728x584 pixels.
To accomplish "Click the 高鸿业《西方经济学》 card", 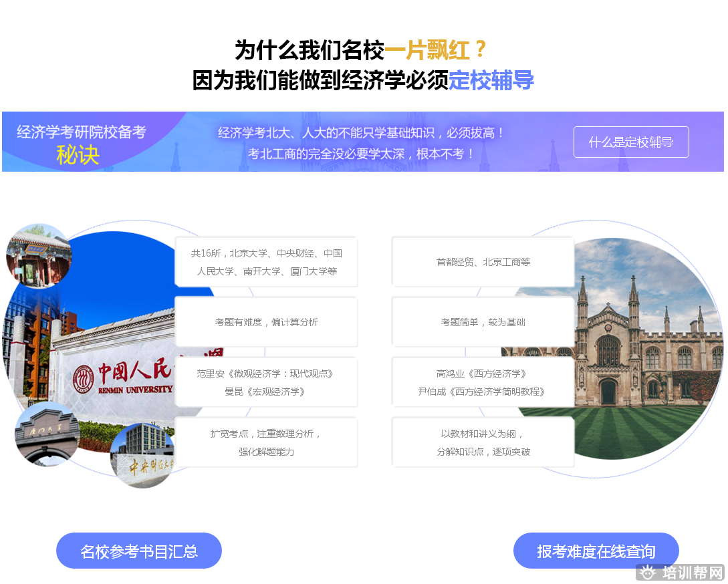I will click(483, 382).
